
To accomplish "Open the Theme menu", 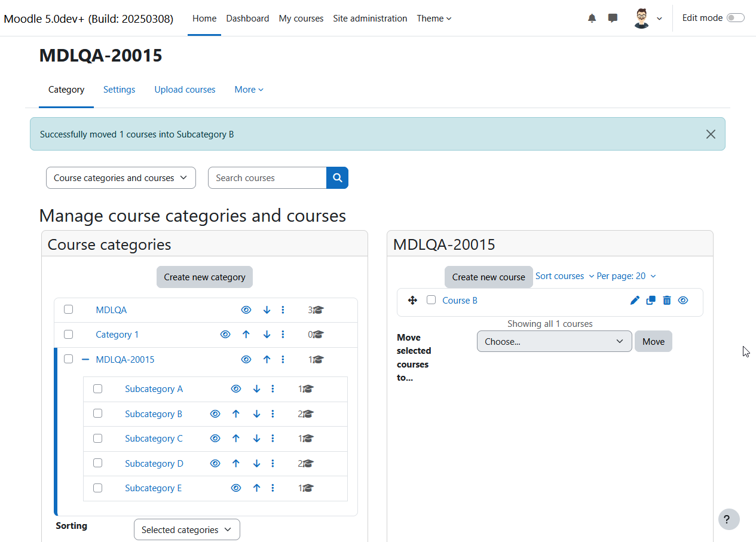I will point(434,19).
